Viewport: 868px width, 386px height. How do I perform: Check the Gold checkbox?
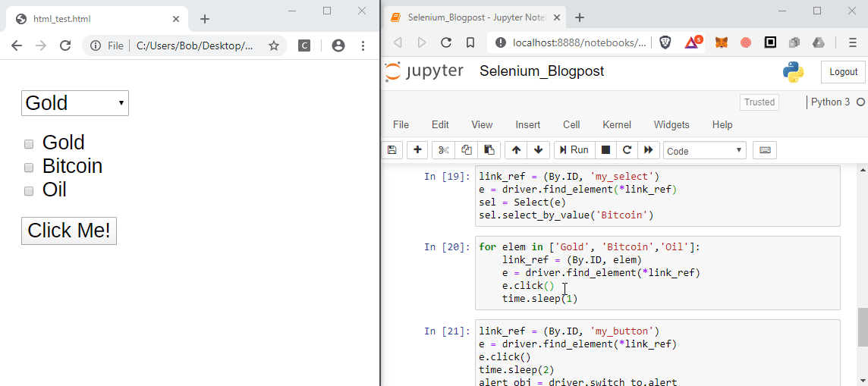click(x=29, y=144)
